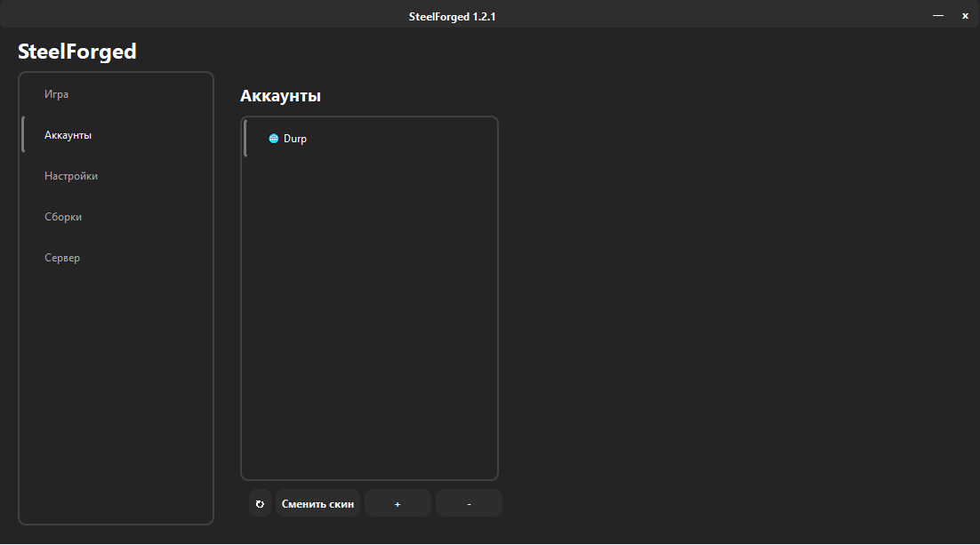
Task: Remove the account with the minus button
Action: tap(469, 504)
